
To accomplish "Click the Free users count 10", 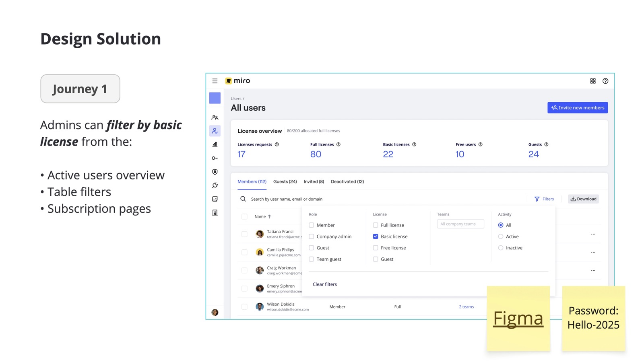I will (x=460, y=154).
